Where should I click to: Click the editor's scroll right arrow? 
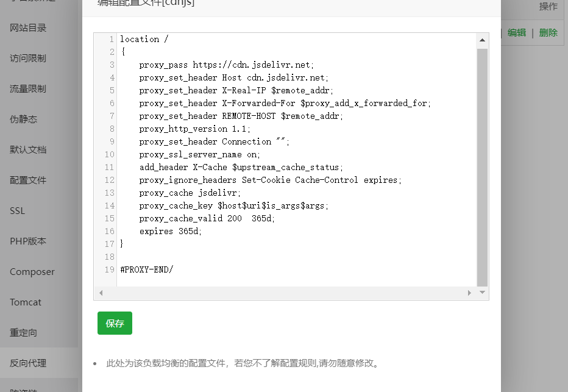pos(469,293)
